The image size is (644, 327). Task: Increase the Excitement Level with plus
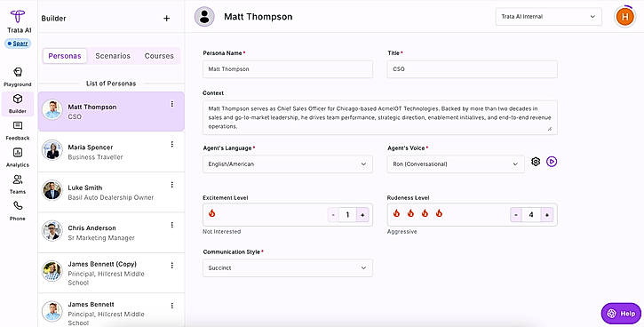click(362, 215)
